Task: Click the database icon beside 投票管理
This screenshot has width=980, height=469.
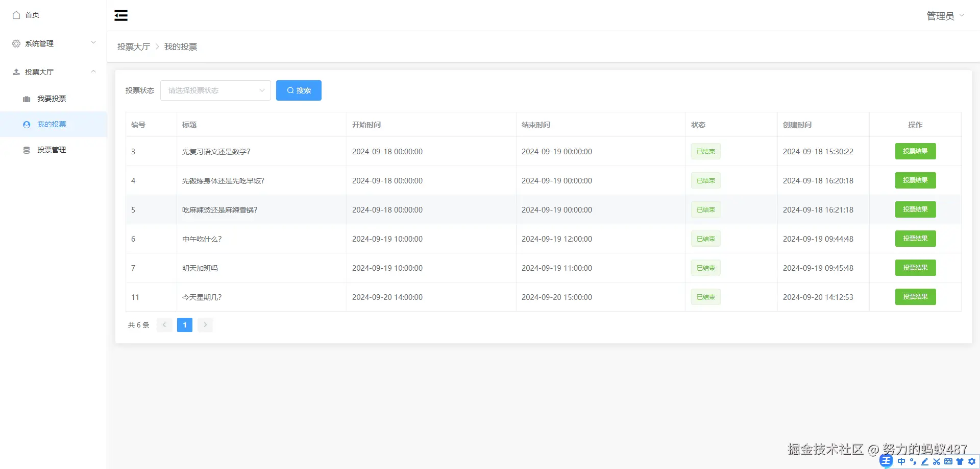Action: [27, 150]
